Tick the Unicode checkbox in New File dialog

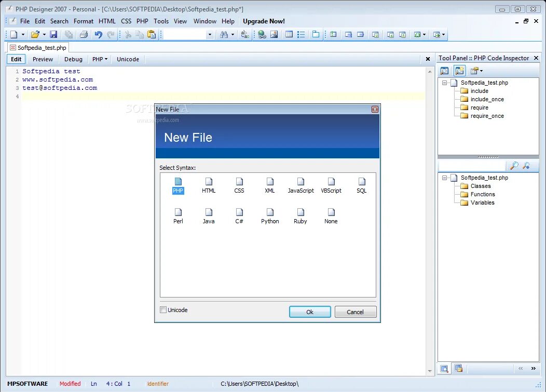163,310
